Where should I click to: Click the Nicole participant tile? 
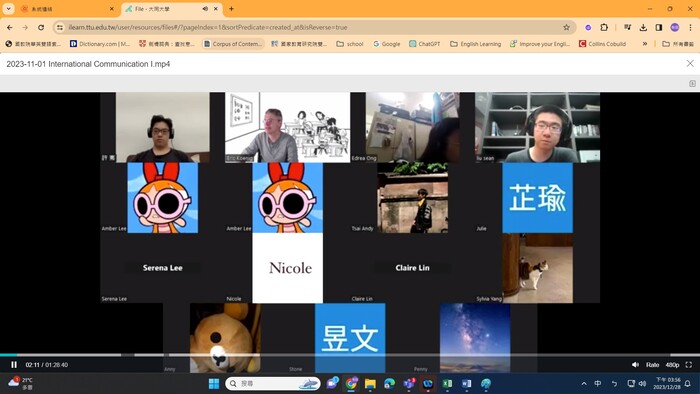click(288, 268)
